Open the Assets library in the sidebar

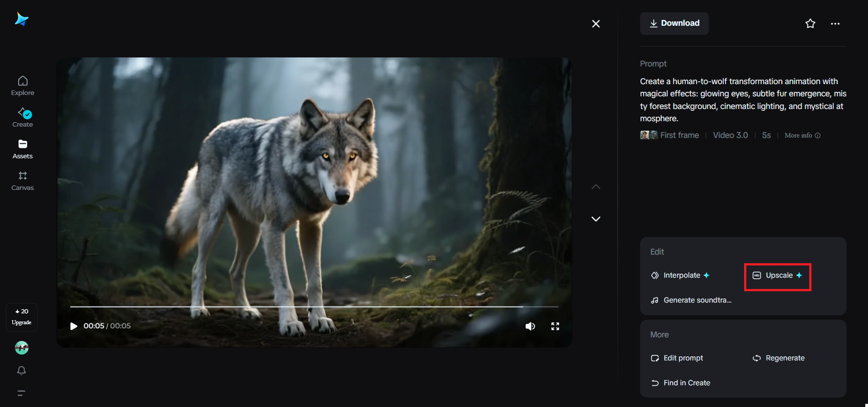(23, 149)
